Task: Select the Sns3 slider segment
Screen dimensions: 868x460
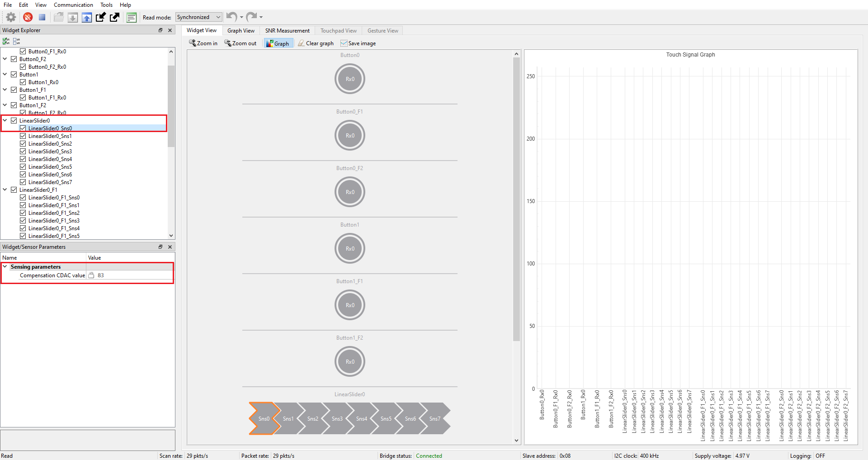Action: (337, 418)
